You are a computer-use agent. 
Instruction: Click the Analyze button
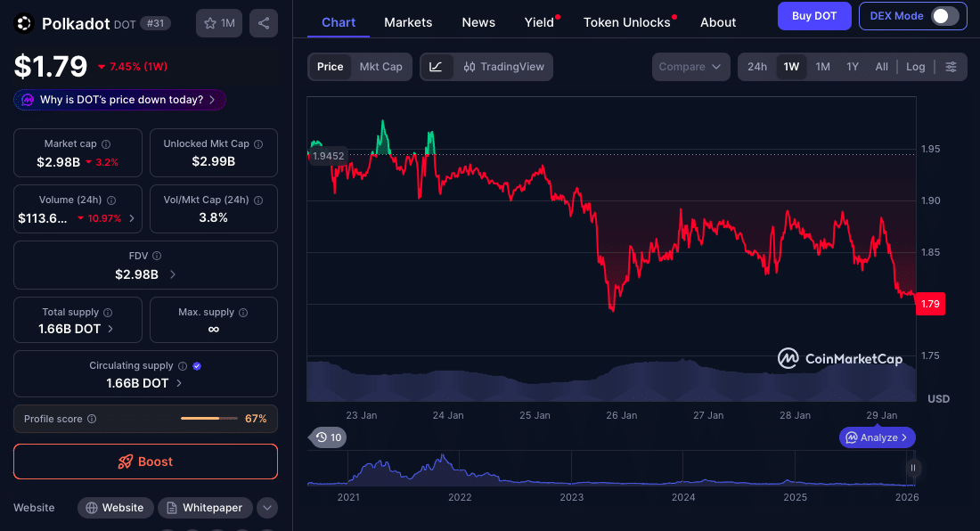[x=878, y=437]
